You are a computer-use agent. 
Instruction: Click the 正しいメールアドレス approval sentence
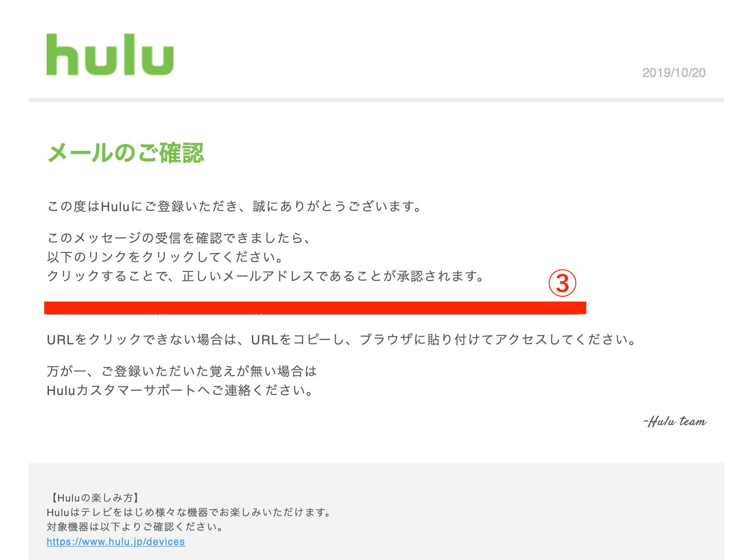point(266,276)
